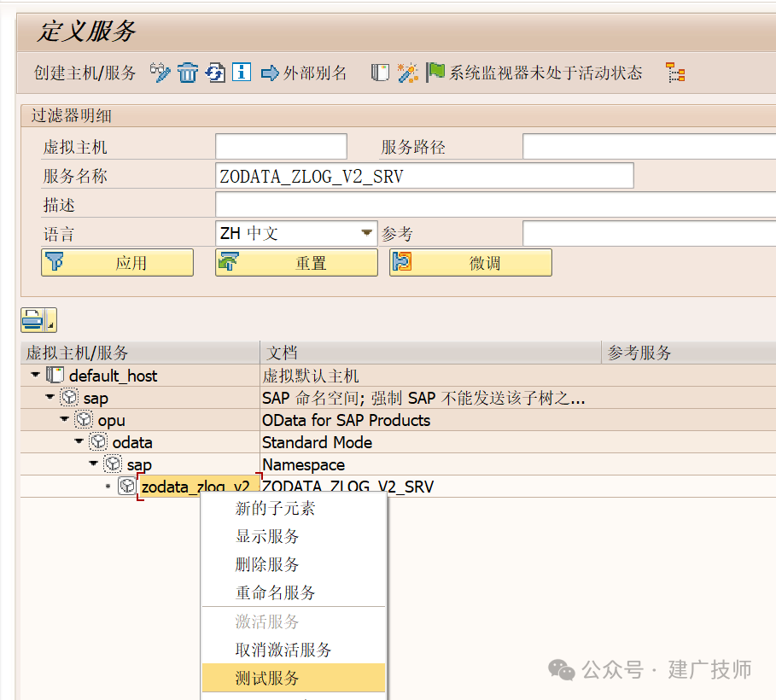Click the 虚拟默认主机 description cell

[310, 376]
